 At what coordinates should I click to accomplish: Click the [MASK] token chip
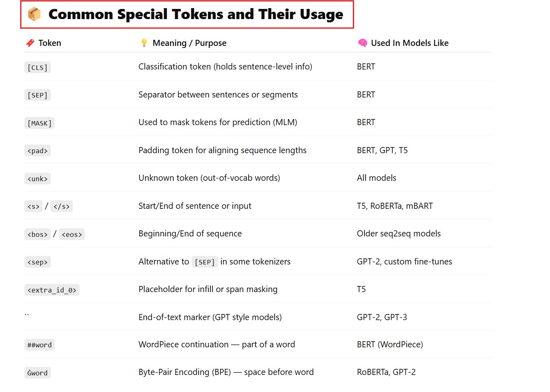tap(39, 123)
